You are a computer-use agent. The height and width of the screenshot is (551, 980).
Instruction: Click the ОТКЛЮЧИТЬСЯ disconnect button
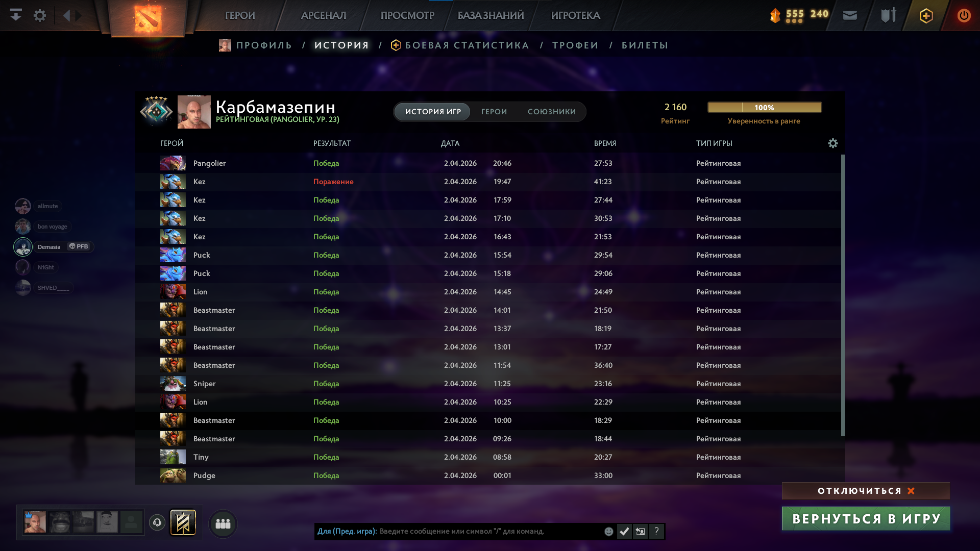(x=866, y=491)
